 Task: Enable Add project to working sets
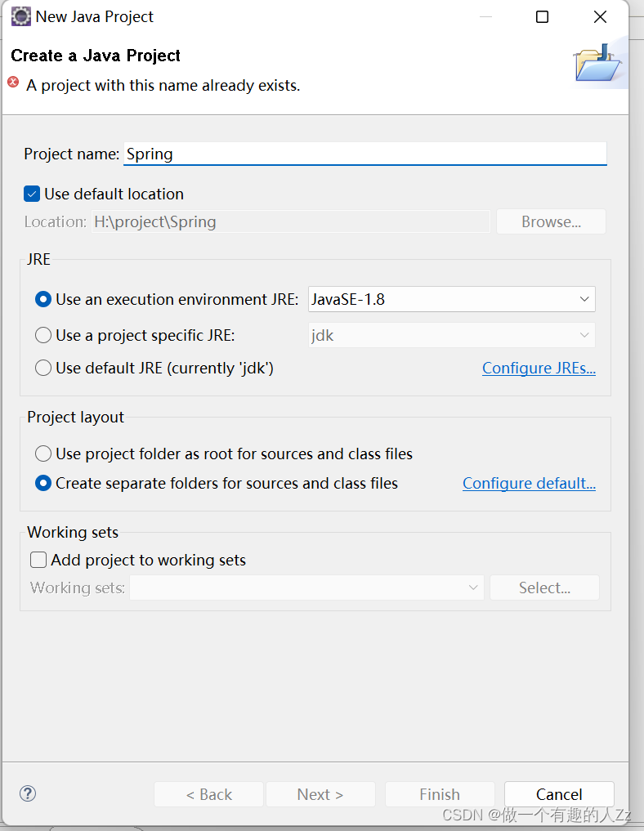point(38,560)
